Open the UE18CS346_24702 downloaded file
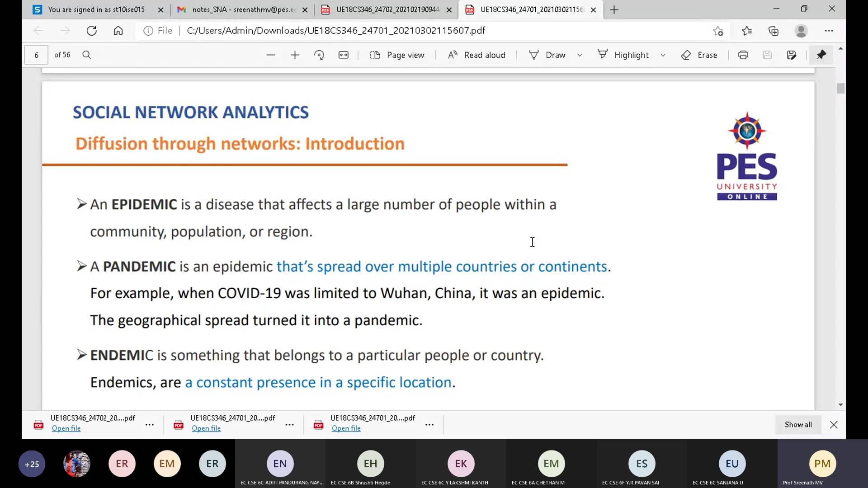Screen dimensions: 868x488 click(x=66, y=428)
